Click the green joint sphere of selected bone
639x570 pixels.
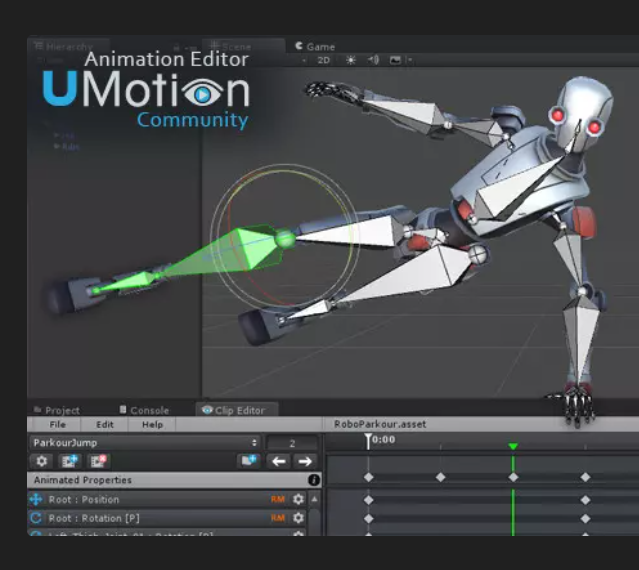tap(285, 238)
